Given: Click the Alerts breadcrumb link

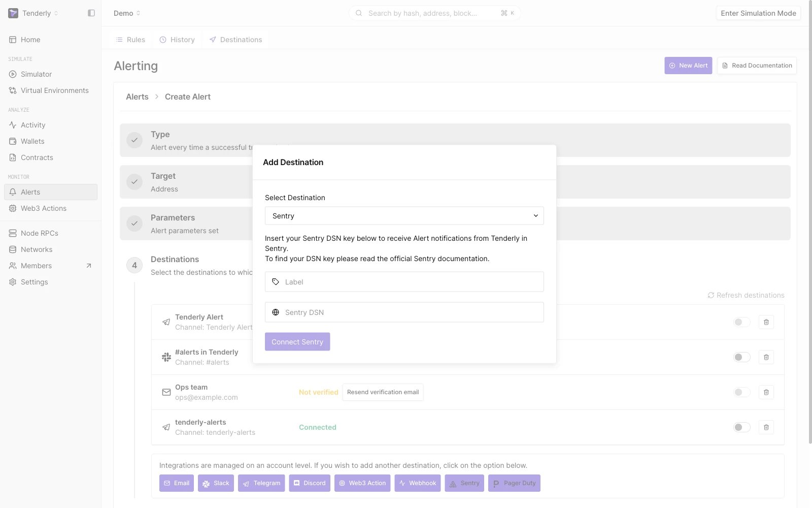Looking at the screenshot, I should [137, 97].
